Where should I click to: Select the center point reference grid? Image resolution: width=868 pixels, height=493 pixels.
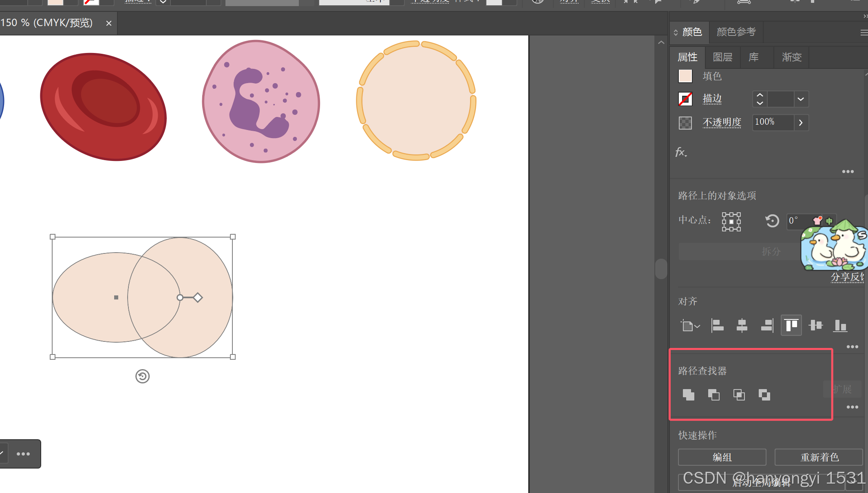click(x=731, y=222)
